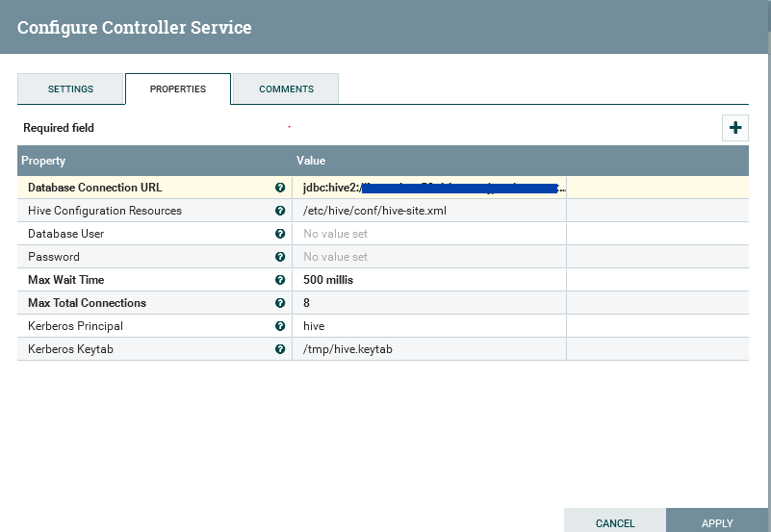Click help icon for Max Total Connections
This screenshot has height=532, width=771.
[x=280, y=303]
